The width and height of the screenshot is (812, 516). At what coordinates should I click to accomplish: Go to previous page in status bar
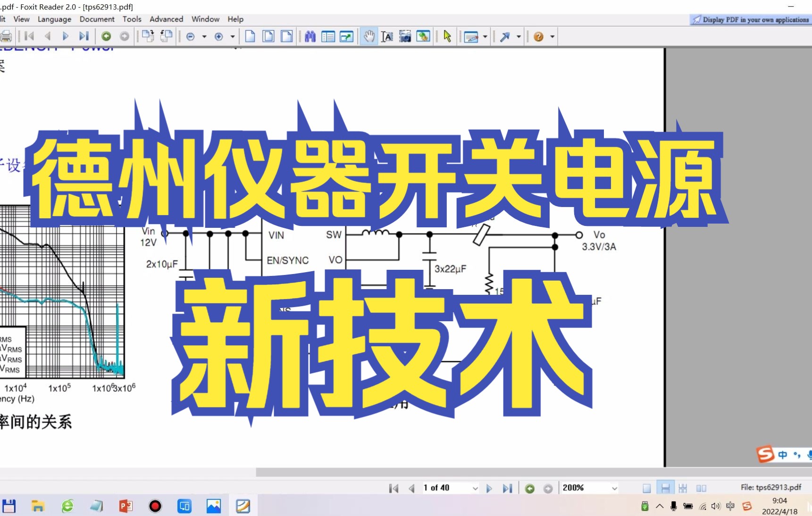pos(411,488)
